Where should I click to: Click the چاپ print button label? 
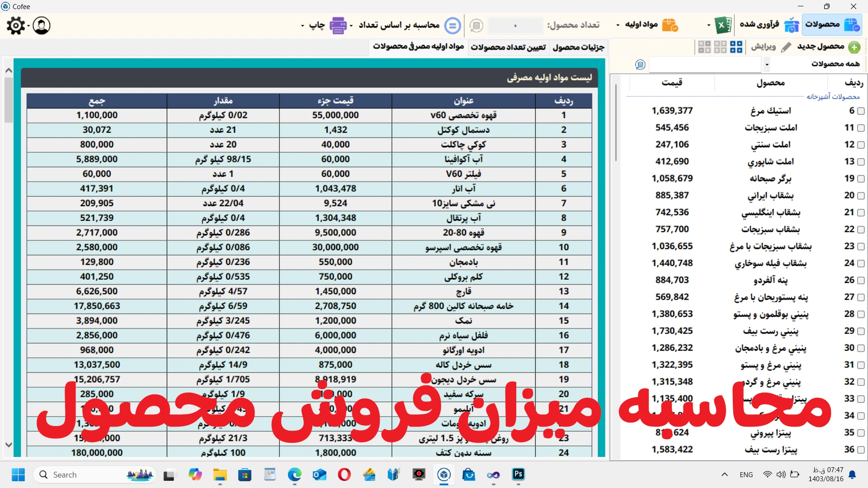(x=317, y=25)
